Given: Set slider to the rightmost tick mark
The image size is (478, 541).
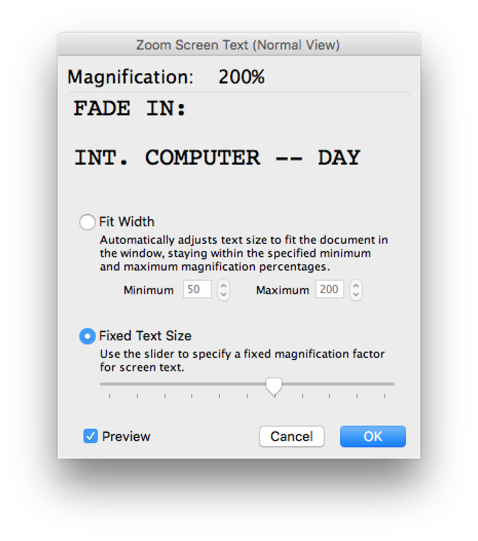Looking at the screenshot, I should pyautogui.click(x=384, y=396).
